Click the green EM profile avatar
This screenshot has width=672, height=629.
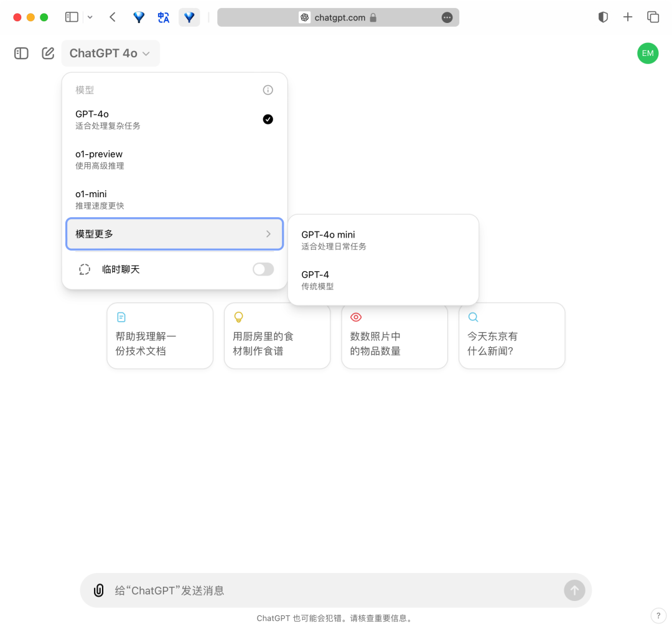click(x=648, y=54)
